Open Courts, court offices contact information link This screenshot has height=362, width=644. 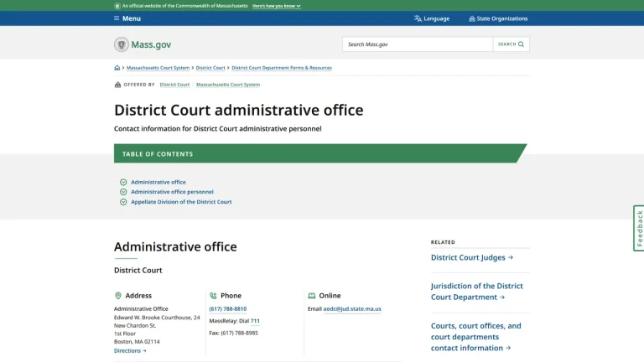click(x=476, y=337)
